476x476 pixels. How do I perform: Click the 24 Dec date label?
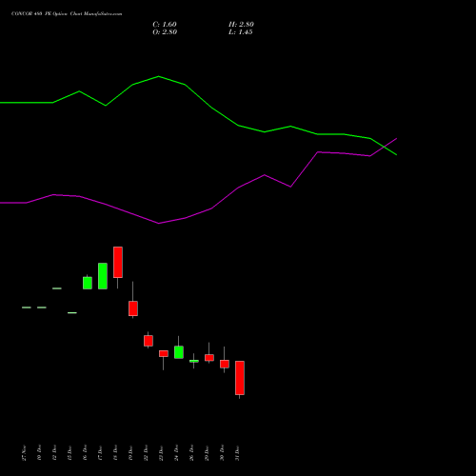tap(176, 453)
